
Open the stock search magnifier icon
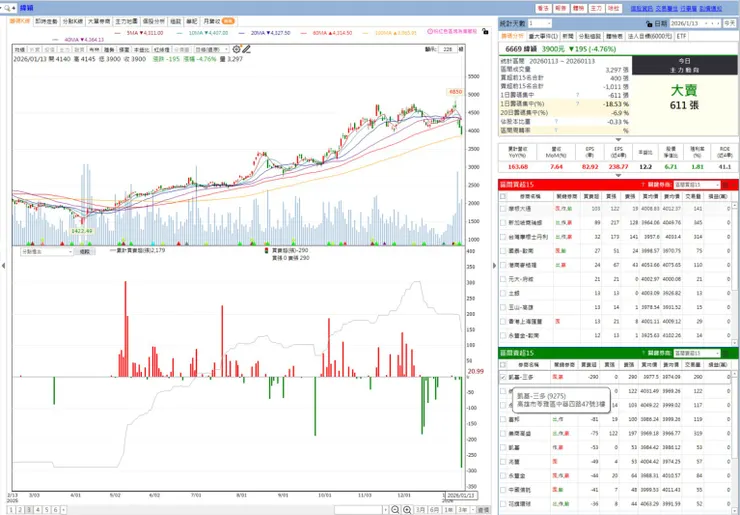[7, 8]
